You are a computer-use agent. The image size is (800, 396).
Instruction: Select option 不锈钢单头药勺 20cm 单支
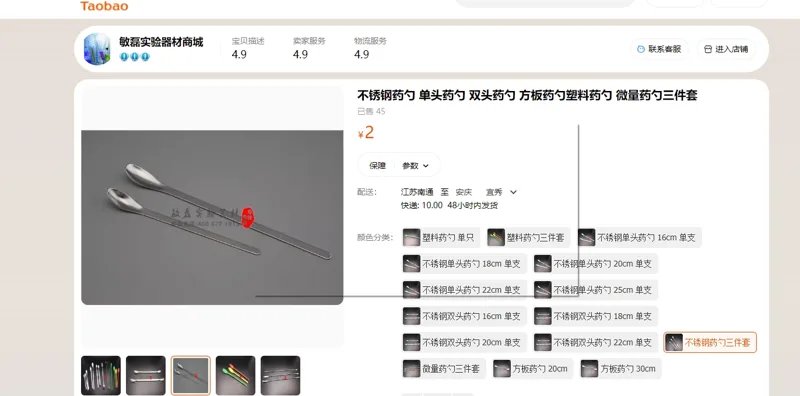(x=595, y=264)
